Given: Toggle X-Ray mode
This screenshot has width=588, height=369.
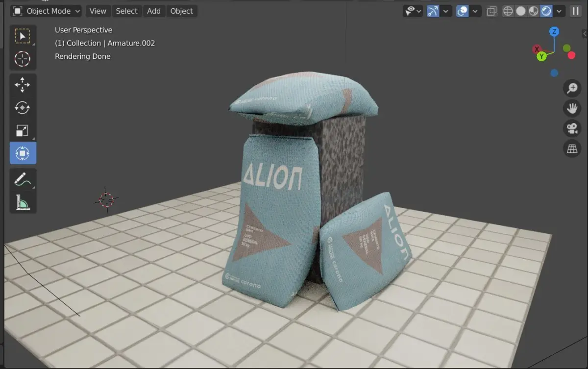Looking at the screenshot, I should tap(491, 11).
